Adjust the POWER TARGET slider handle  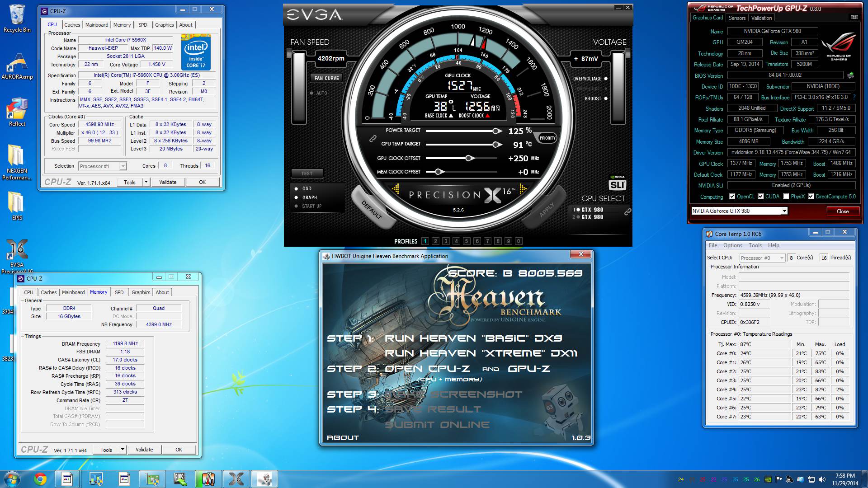coord(497,131)
